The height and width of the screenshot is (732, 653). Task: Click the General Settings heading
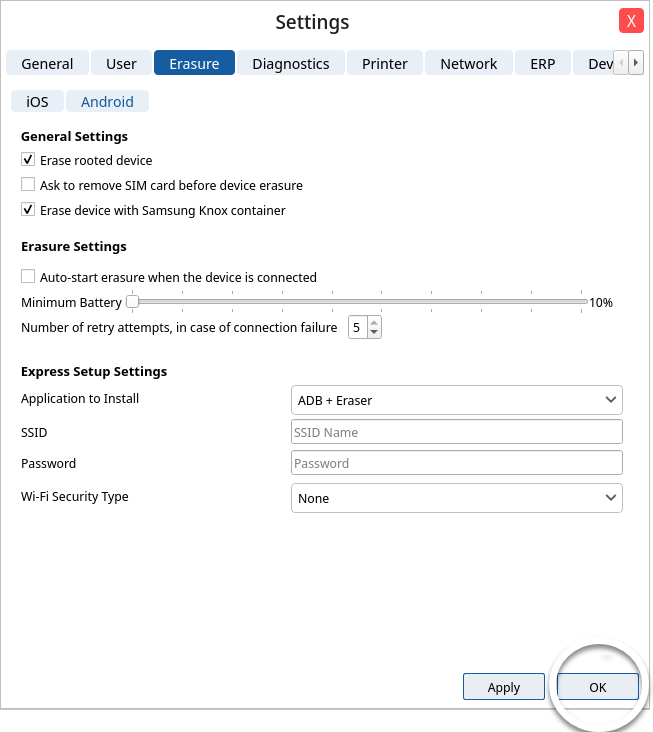74,136
